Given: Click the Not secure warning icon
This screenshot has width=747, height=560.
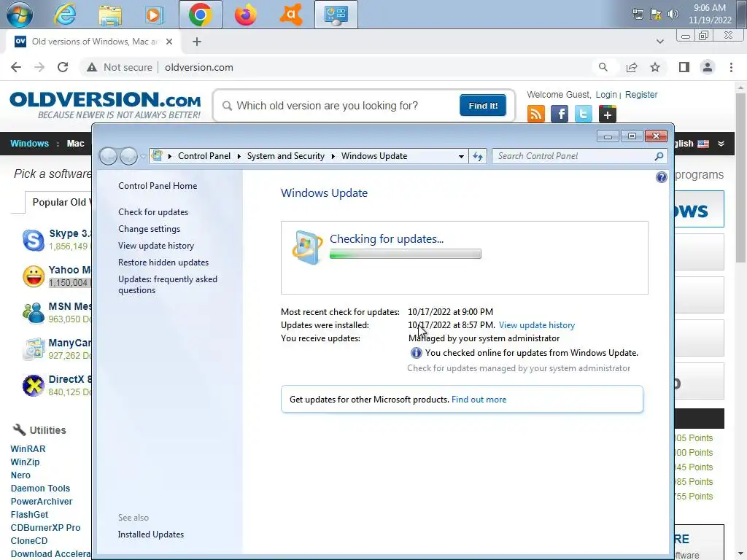Looking at the screenshot, I should (92, 67).
